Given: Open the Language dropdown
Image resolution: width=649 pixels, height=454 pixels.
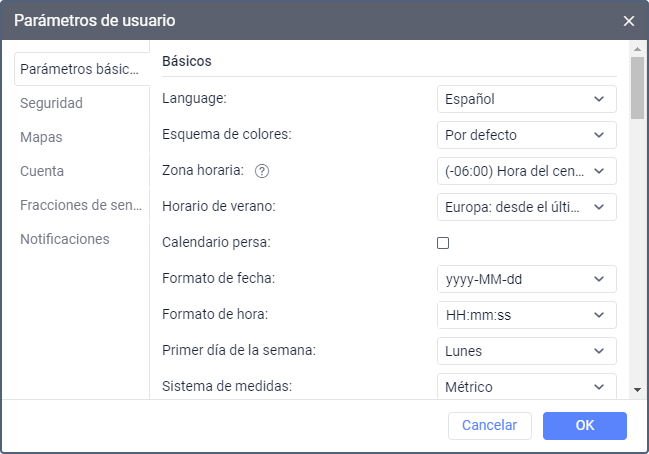Looking at the screenshot, I should (x=526, y=99).
